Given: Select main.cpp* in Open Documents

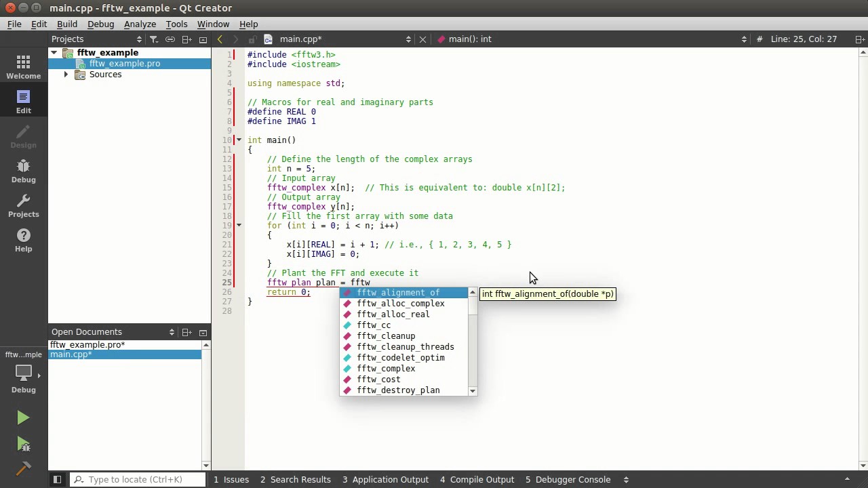Looking at the screenshot, I should [x=125, y=354].
